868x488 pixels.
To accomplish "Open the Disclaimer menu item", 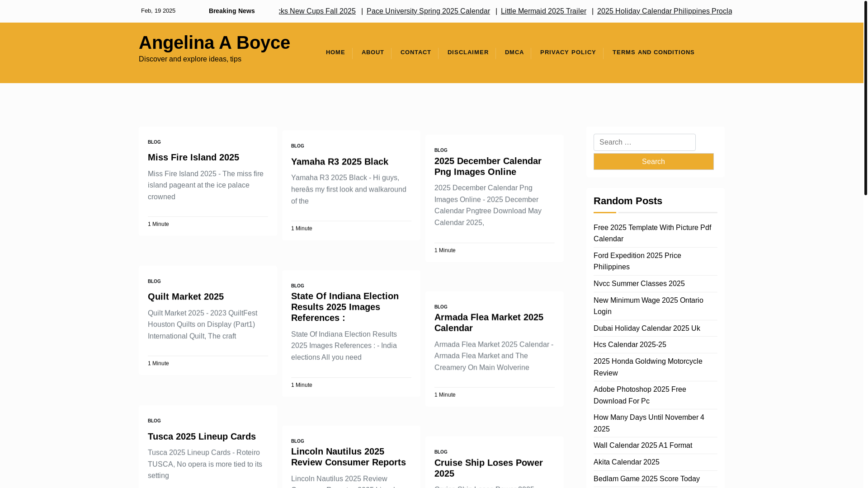I will [x=468, y=52].
